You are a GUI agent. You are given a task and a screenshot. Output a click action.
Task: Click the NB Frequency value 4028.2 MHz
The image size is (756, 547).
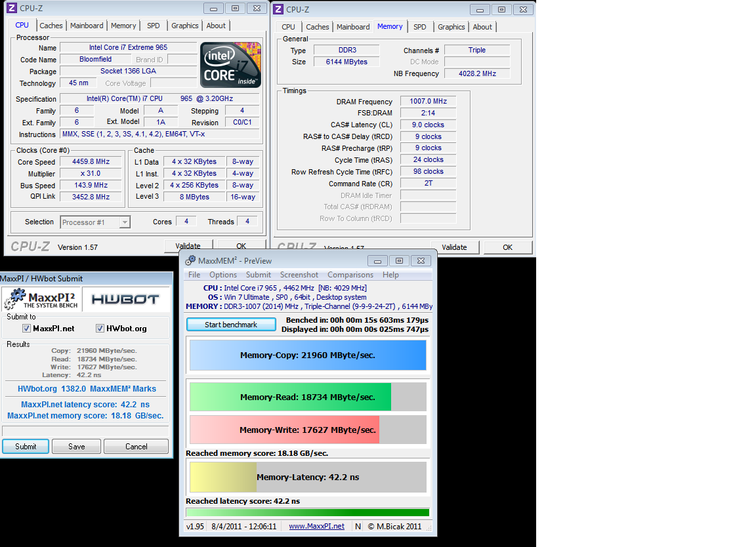pos(477,73)
